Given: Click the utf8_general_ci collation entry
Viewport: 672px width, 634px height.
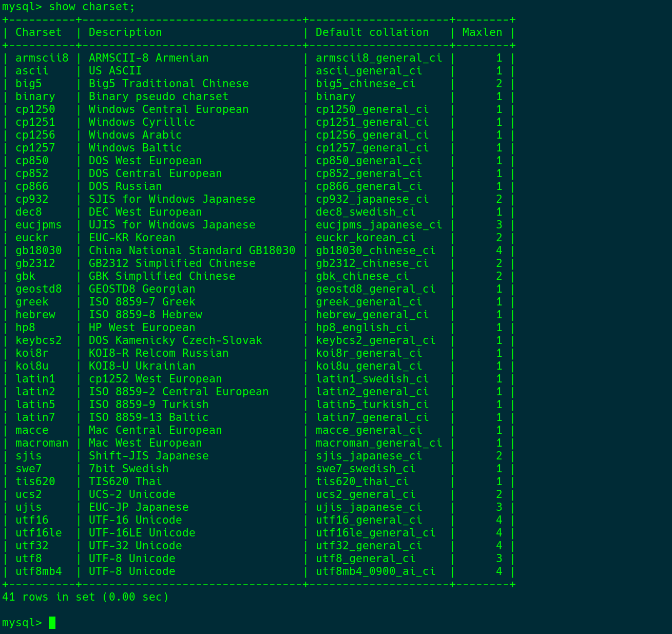Looking at the screenshot, I should point(365,558).
